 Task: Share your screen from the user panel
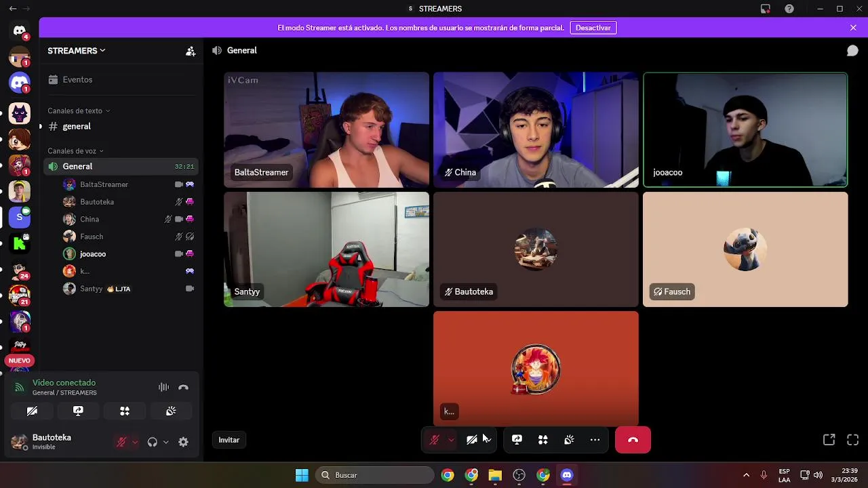coord(78,411)
